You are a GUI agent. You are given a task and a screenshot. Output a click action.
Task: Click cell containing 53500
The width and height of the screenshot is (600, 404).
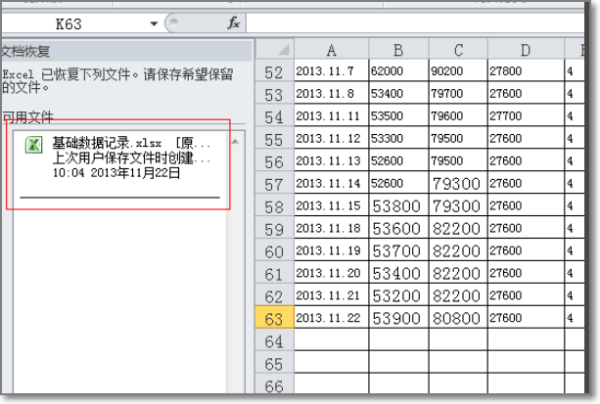click(x=398, y=116)
